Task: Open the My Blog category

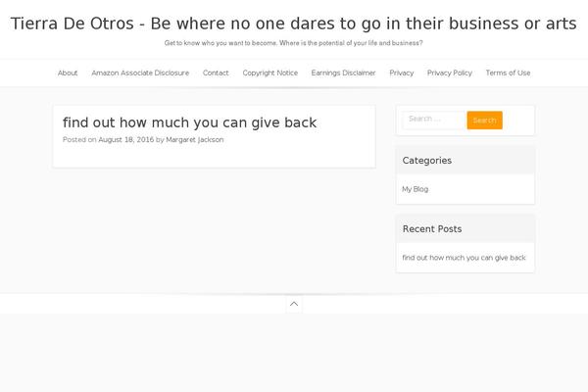Action: point(416,189)
